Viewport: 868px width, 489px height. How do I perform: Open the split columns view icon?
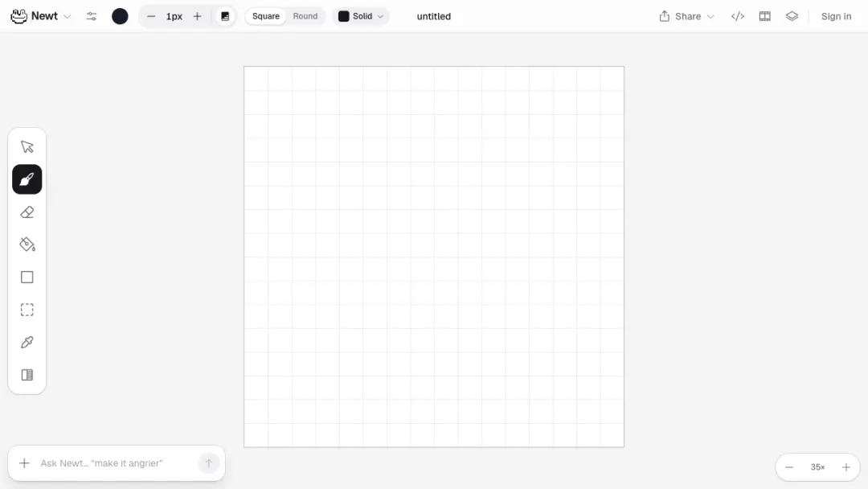(x=764, y=17)
